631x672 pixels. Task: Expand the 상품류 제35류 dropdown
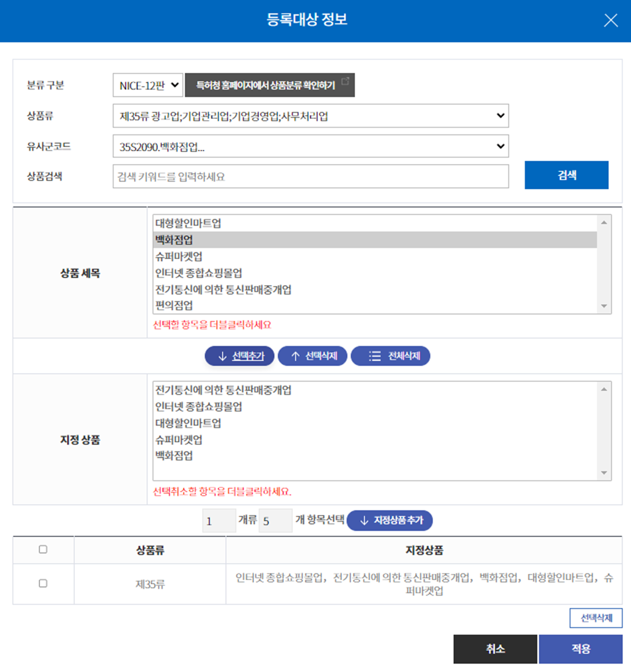310,116
